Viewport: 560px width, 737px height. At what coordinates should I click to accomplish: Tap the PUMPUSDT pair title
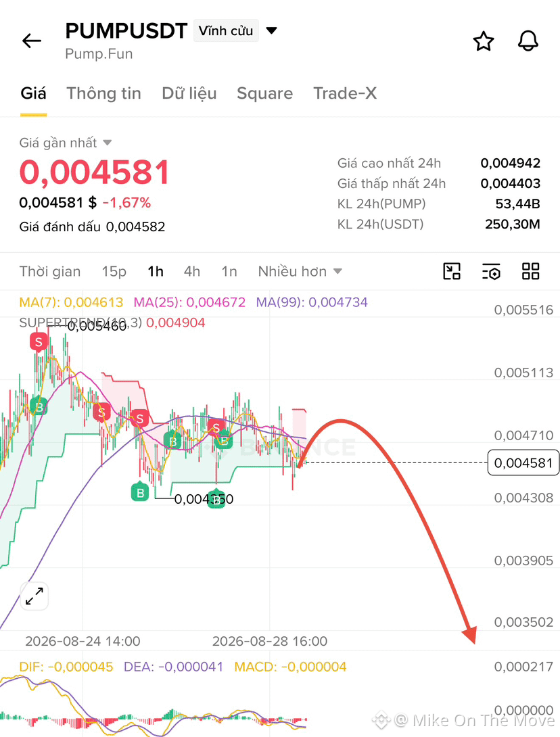tap(126, 30)
